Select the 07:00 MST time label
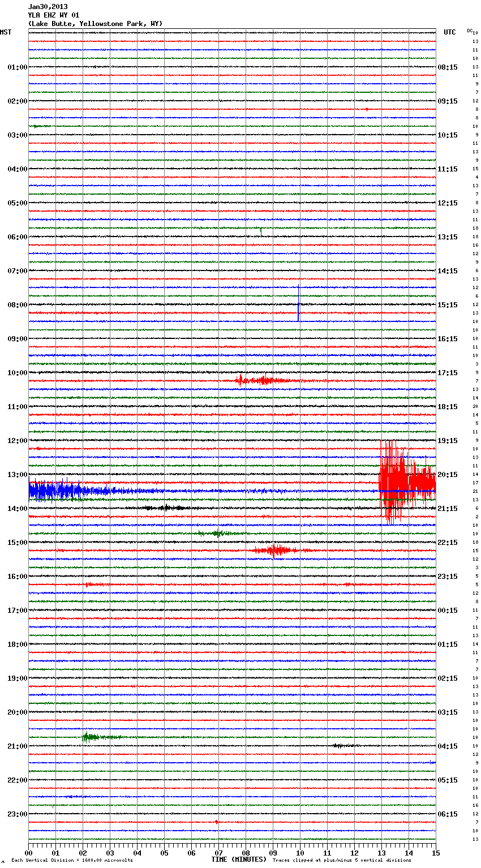The height and width of the screenshot is (868, 481). [18, 271]
